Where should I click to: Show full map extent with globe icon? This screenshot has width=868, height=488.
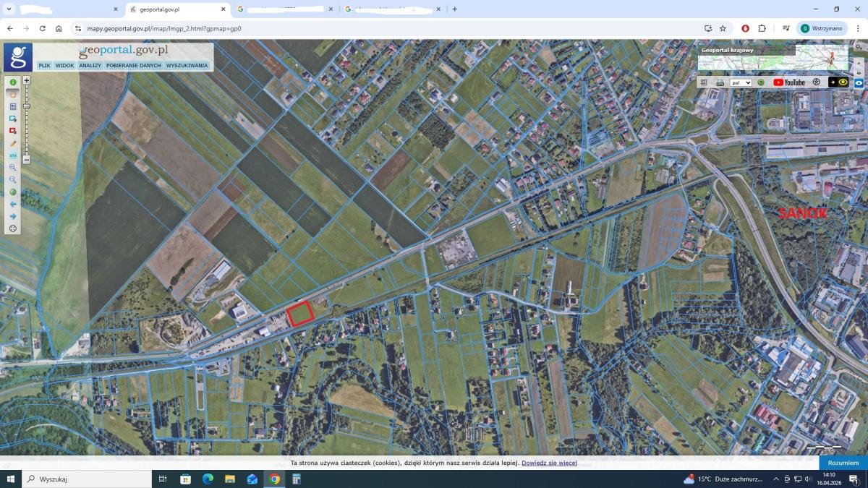(x=13, y=192)
